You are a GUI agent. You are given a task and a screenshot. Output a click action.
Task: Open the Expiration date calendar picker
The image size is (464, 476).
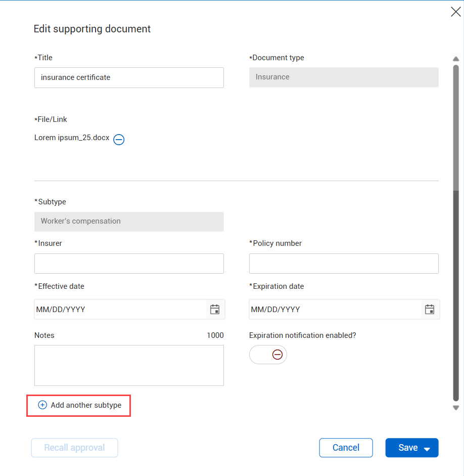click(x=430, y=310)
